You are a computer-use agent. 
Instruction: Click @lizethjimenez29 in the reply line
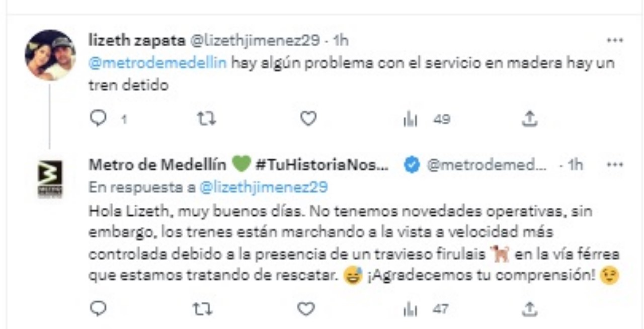point(264,187)
